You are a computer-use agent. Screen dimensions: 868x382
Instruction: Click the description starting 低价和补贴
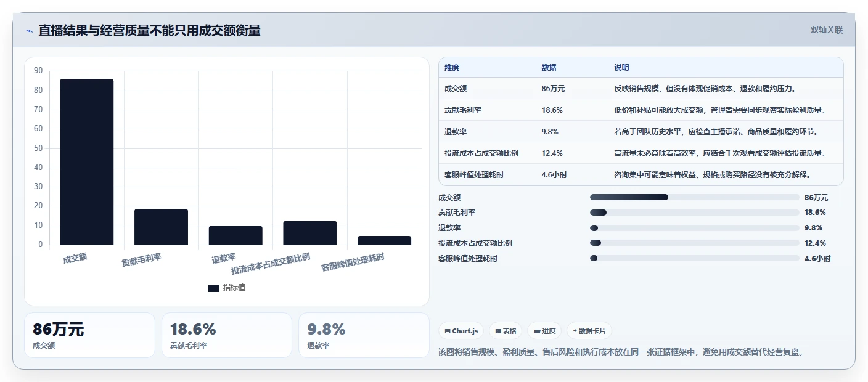coord(719,110)
